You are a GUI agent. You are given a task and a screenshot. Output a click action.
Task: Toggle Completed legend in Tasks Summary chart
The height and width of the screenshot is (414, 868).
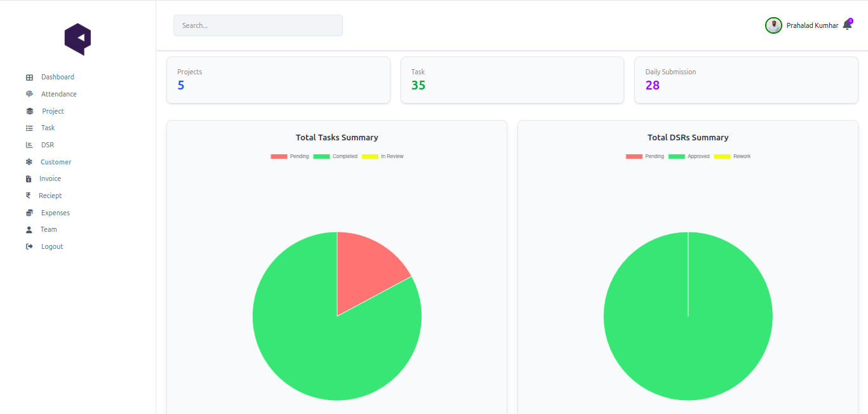335,156
